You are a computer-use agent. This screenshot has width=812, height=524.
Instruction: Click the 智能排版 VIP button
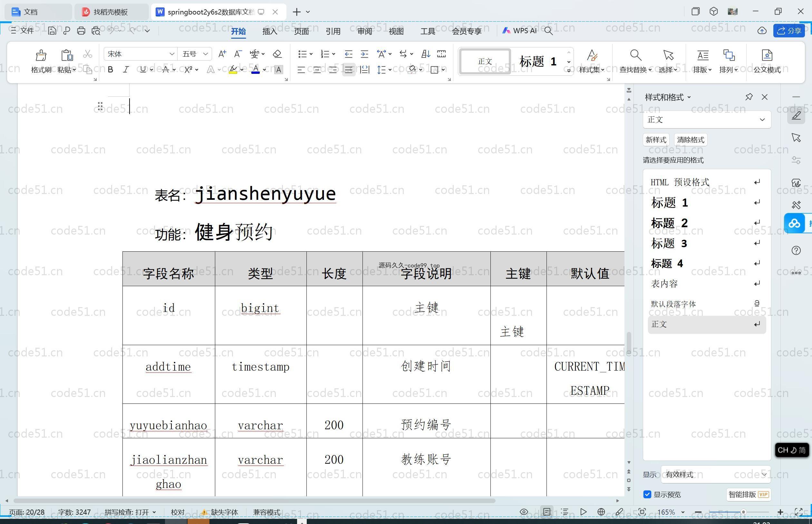click(749, 494)
